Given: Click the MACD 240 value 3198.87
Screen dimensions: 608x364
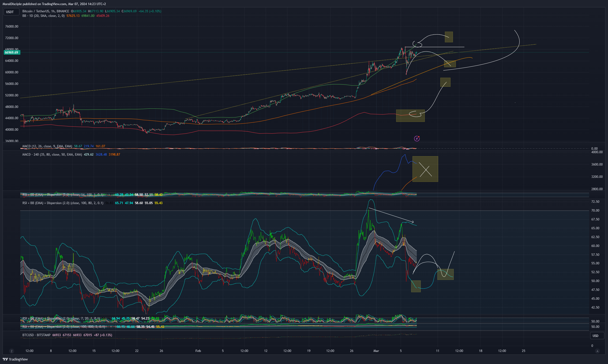Looking at the screenshot, I should pyautogui.click(x=114, y=155).
